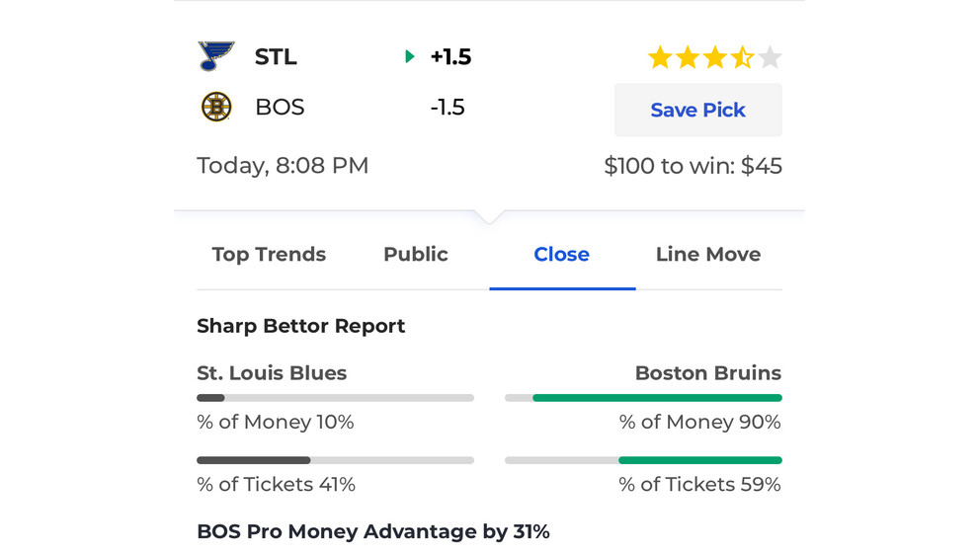View the Line Move tab
Image resolution: width=980 pixels, height=553 pixels.
(x=708, y=255)
